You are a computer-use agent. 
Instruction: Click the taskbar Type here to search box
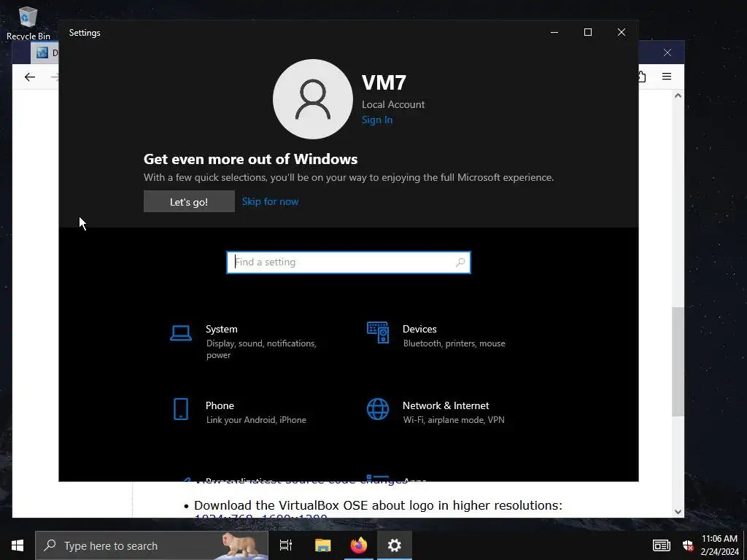pos(152,545)
